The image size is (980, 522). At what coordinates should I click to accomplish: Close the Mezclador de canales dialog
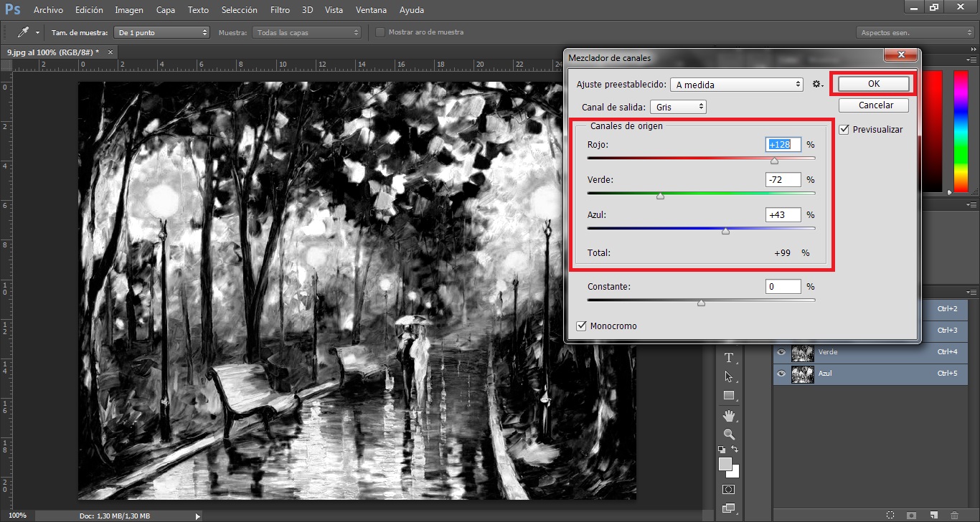(900, 56)
